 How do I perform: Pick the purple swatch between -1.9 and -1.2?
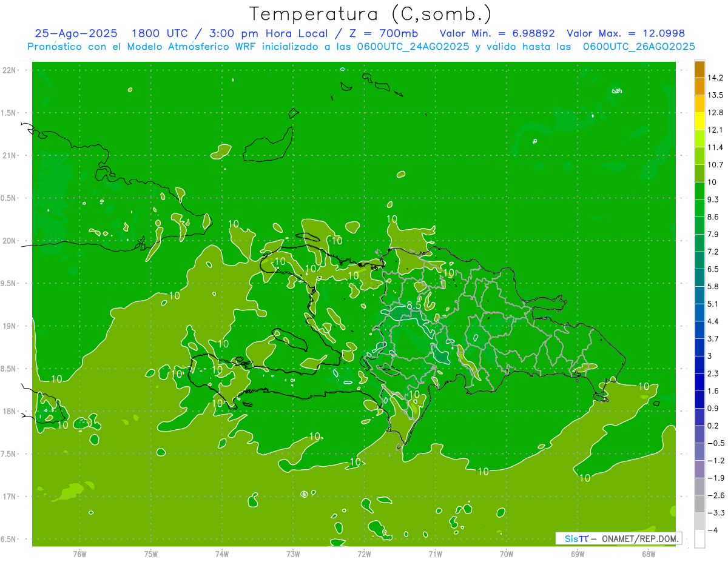(x=699, y=469)
